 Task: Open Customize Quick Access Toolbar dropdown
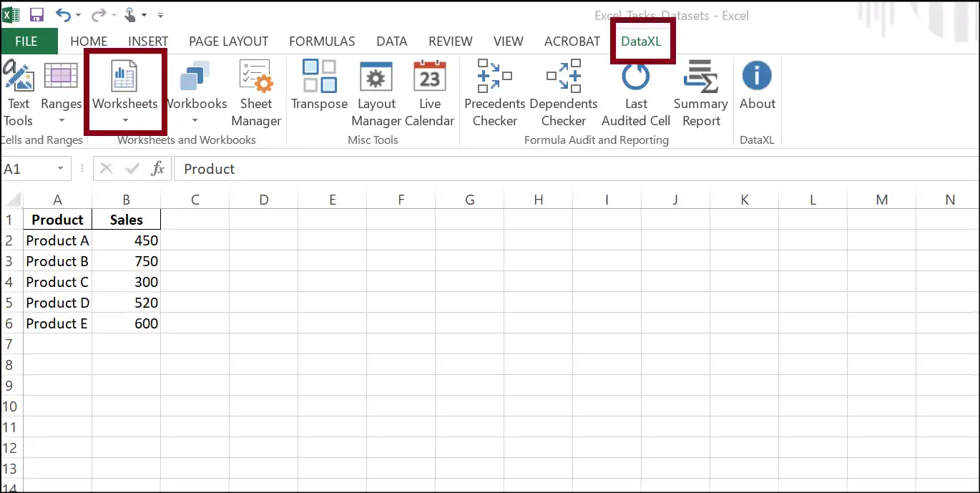pos(160,15)
